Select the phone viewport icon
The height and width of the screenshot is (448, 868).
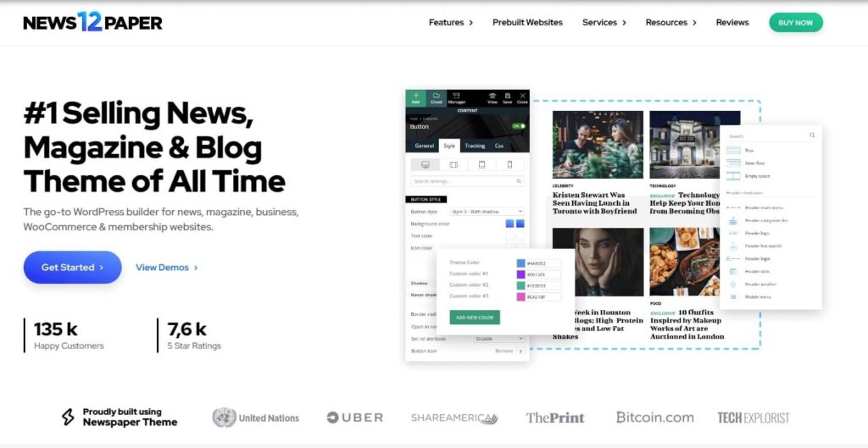click(509, 165)
